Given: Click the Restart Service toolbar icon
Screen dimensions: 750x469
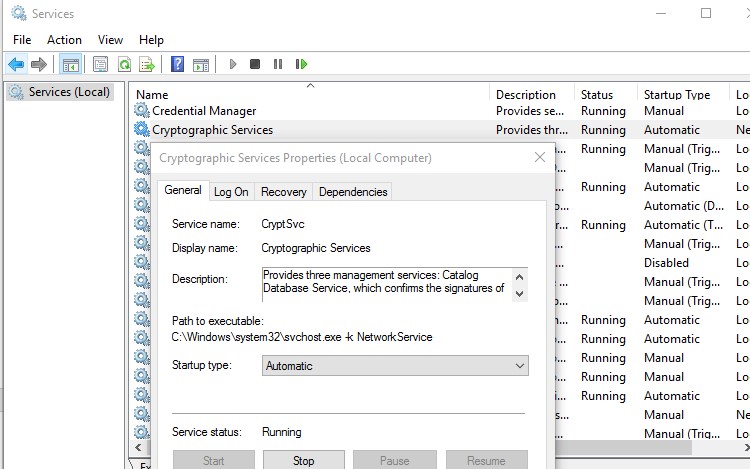Looking at the screenshot, I should pyautogui.click(x=301, y=64).
